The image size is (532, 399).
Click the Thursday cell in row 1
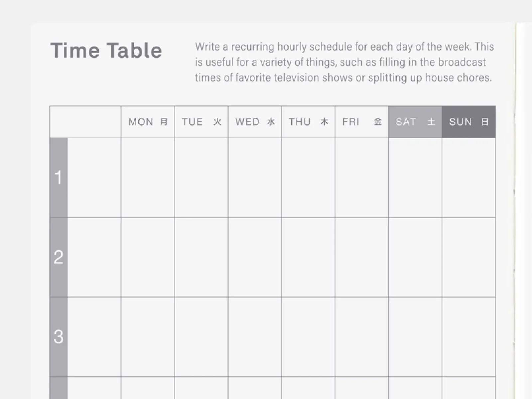coord(308,178)
